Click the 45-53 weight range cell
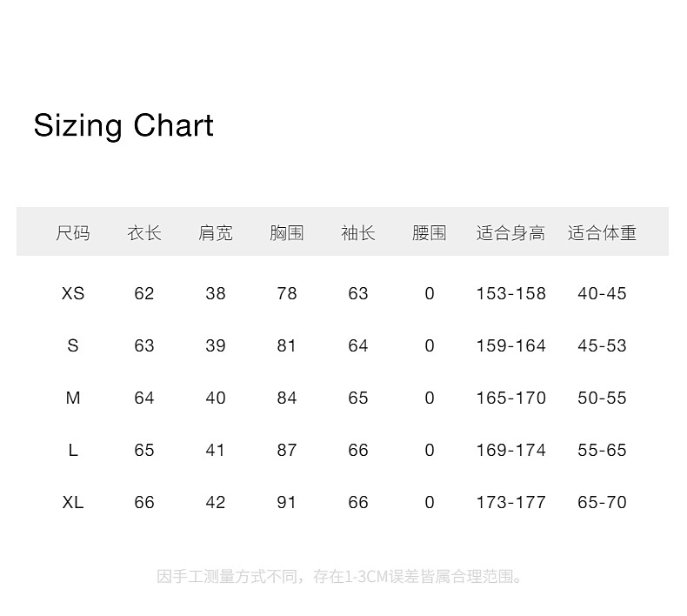 (x=602, y=346)
